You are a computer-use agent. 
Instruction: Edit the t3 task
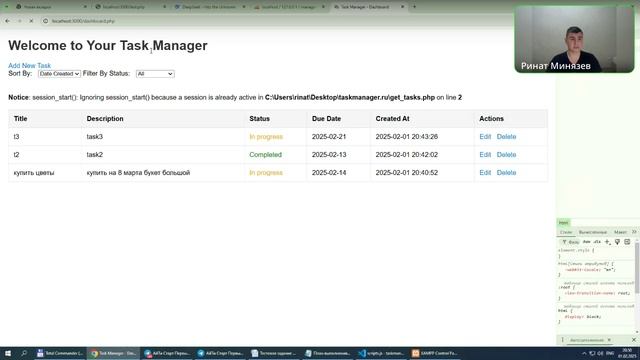pyautogui.click(x=485, y=137)
